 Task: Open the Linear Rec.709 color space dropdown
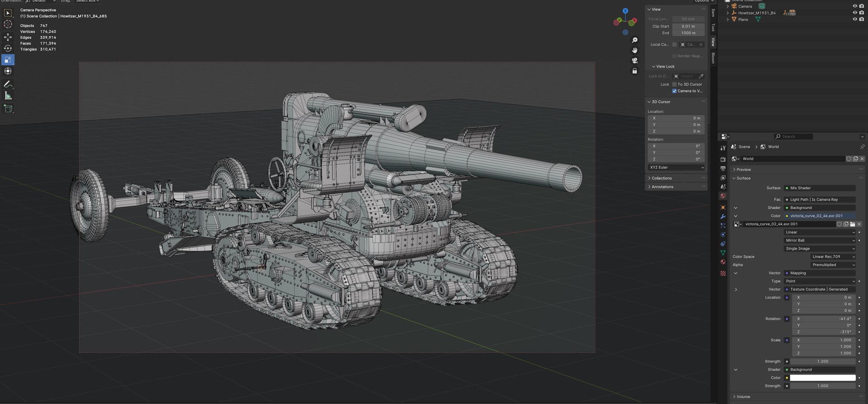tap(833, 257)
